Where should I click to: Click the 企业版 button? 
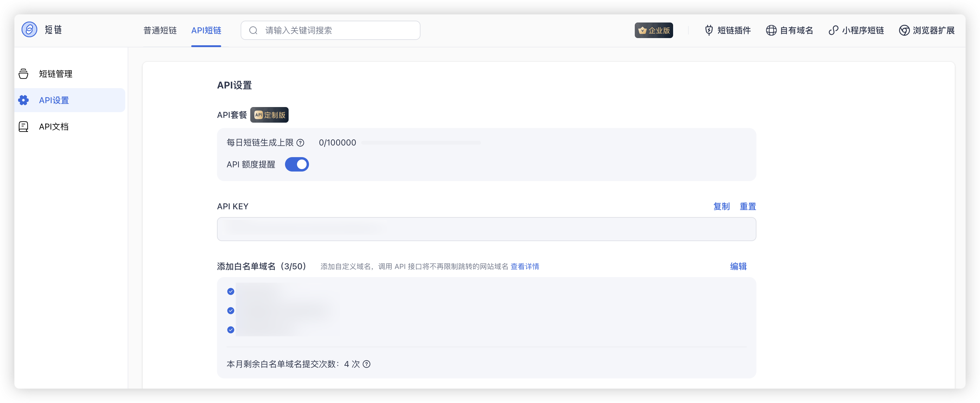click(654, 31)
